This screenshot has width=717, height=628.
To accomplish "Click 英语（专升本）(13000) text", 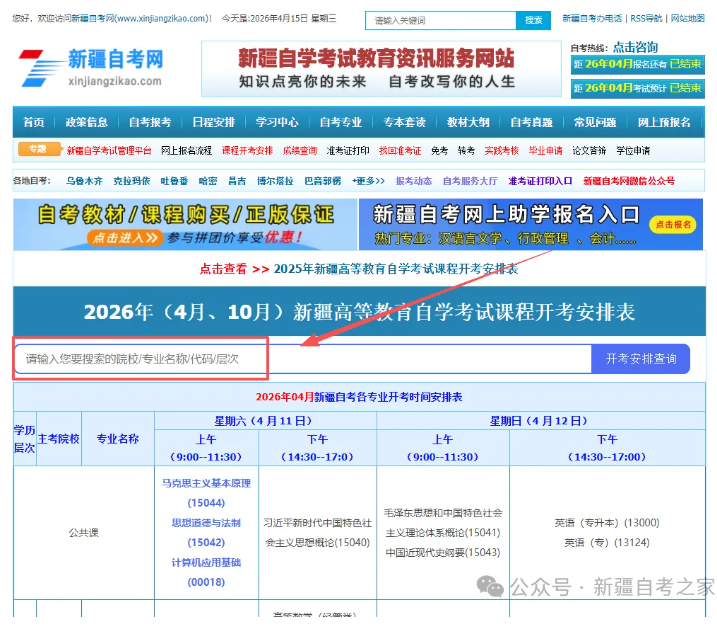I will tap(607, 523).
